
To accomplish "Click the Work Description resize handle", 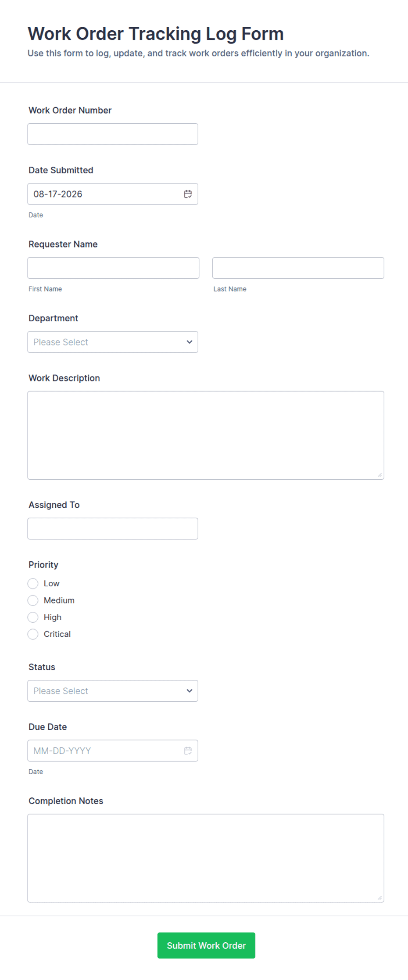I will pyautogui.click(x=379, y=475).
